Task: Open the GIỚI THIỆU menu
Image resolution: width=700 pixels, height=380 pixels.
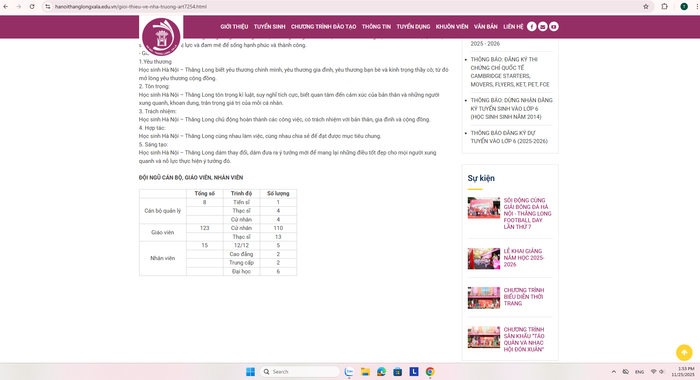Action: (234, 27)
